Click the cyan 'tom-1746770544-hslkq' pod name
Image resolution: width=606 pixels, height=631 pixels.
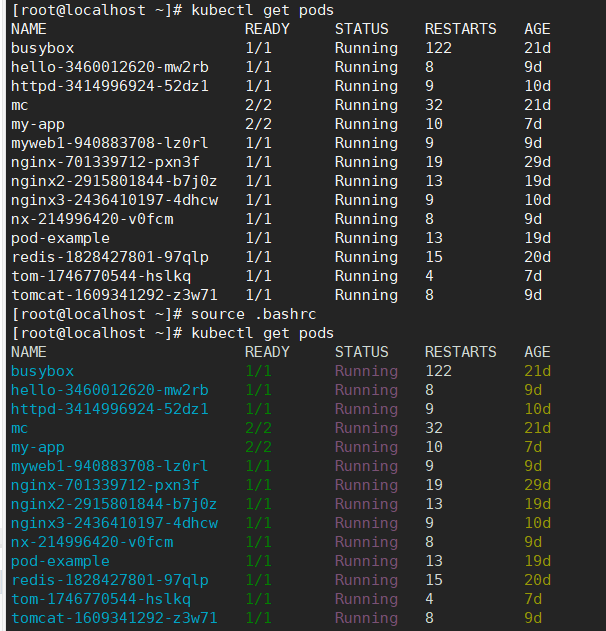(101, 599)
